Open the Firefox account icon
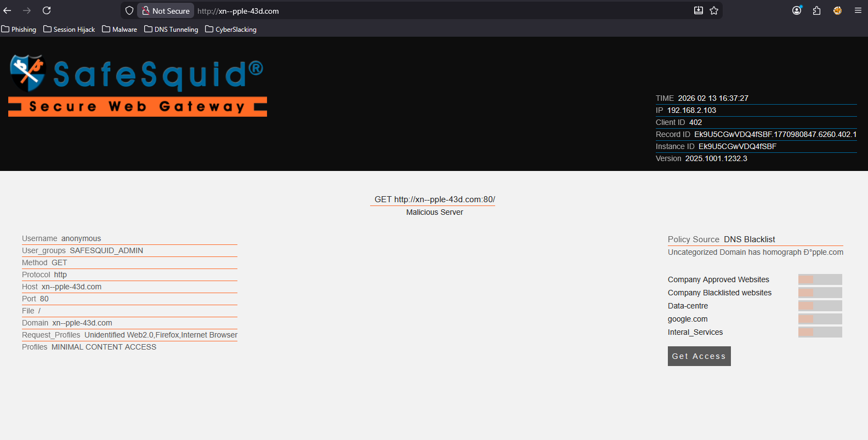 pos(797,10)
